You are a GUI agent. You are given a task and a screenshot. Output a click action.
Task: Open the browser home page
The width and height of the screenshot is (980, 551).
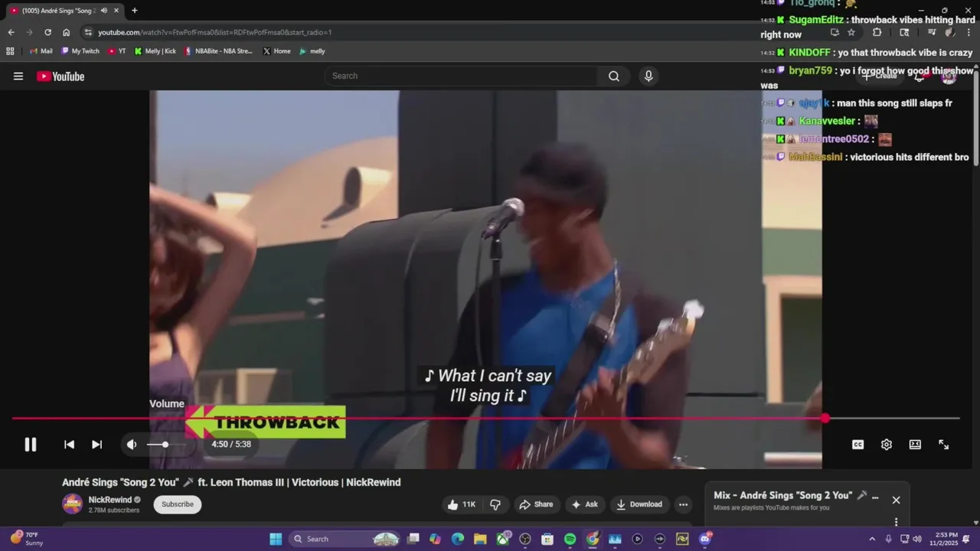pyautogui.click(x=66, y=32)
